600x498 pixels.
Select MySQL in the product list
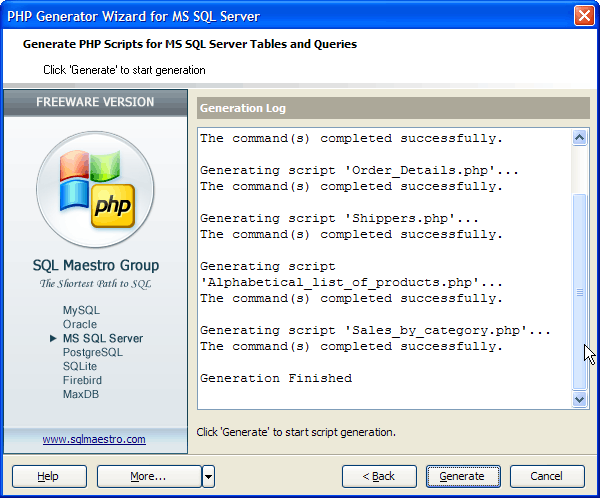(81, 310)
